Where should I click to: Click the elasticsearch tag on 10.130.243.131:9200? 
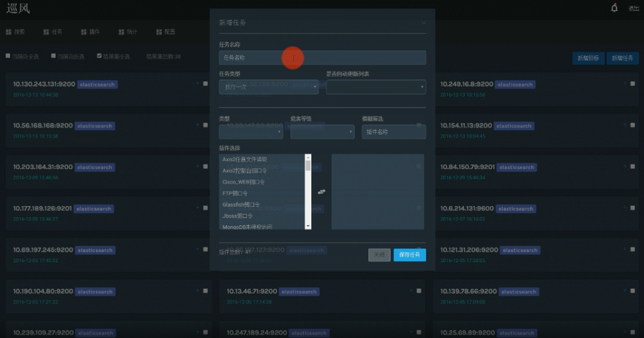(x=97, y=84)
